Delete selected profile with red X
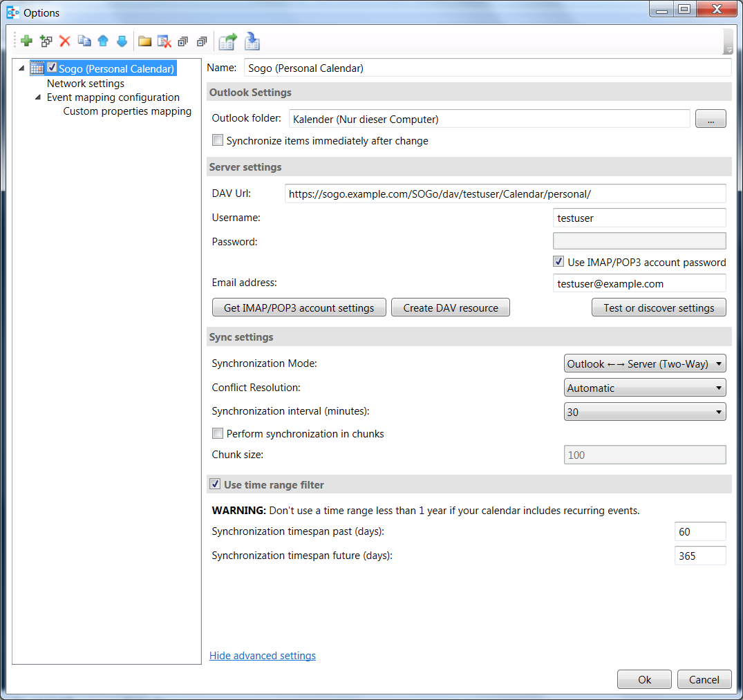The width and height of the screenshot is (743, 700). pos(65,41)
